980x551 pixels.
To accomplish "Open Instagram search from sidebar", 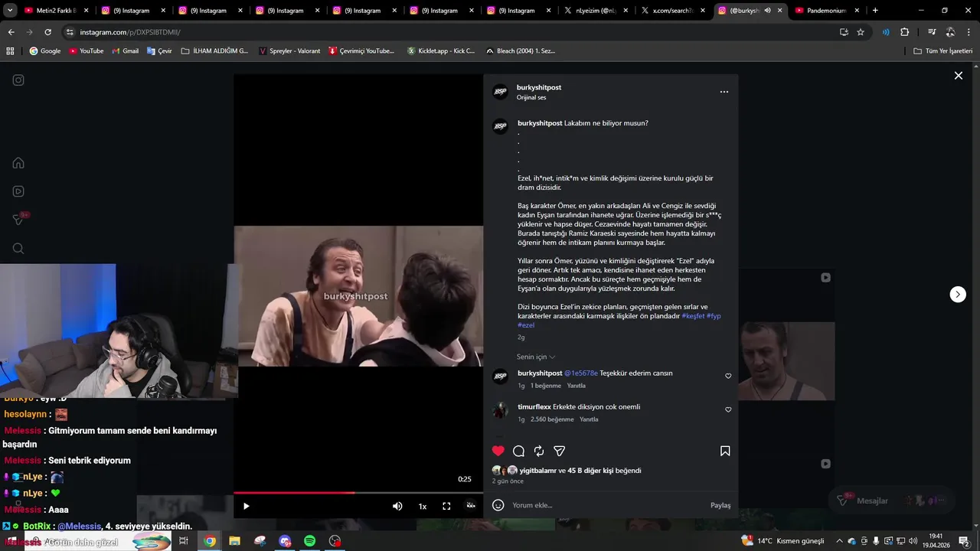I will [x=18, y=248].
